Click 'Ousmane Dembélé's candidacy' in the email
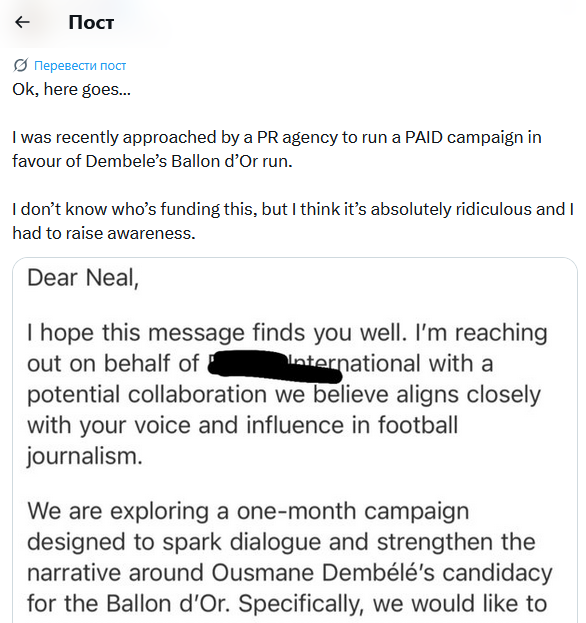 pyautogui.click(x=381, y=573)
